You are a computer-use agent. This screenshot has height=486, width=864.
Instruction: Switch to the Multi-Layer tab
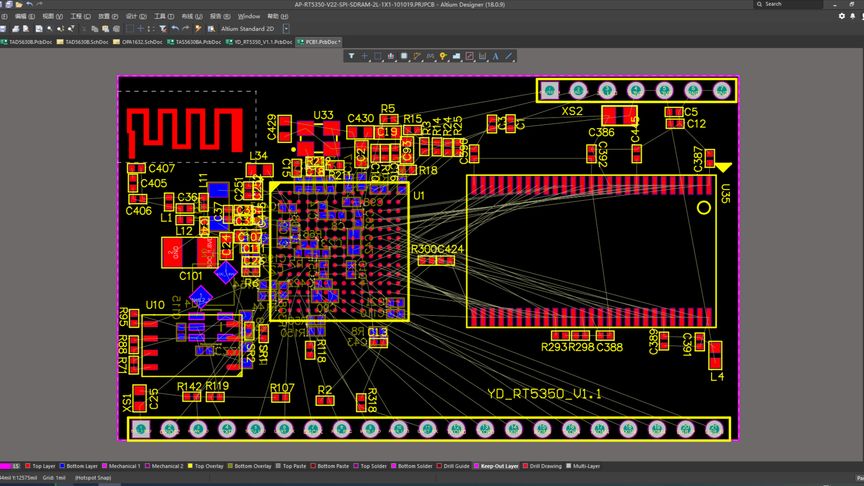pyautogui.click(x=584, y=466)
